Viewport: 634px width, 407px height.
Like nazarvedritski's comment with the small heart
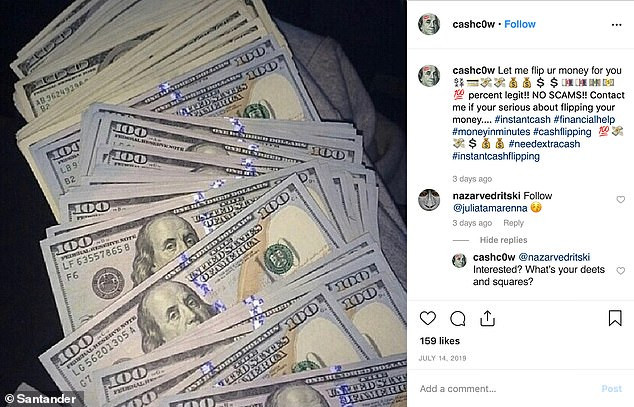tap(621, 199)
